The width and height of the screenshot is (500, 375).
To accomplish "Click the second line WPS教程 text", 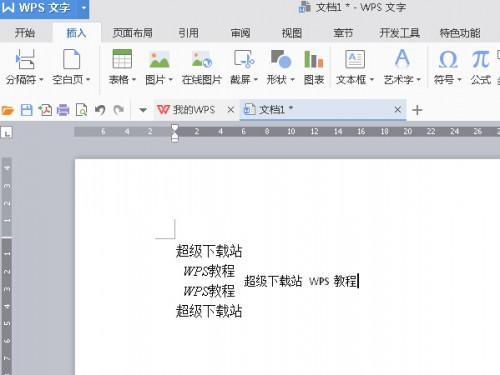I will 209,271.
